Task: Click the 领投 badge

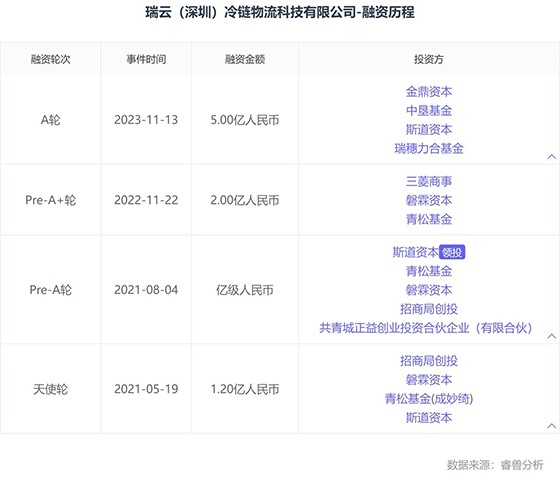Action: click(x=452, y=252)
